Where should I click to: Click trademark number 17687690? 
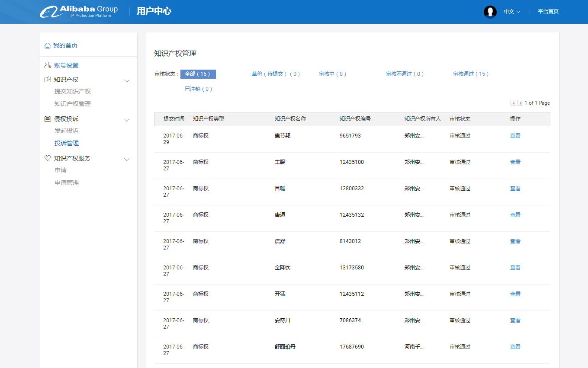[352, 347]
